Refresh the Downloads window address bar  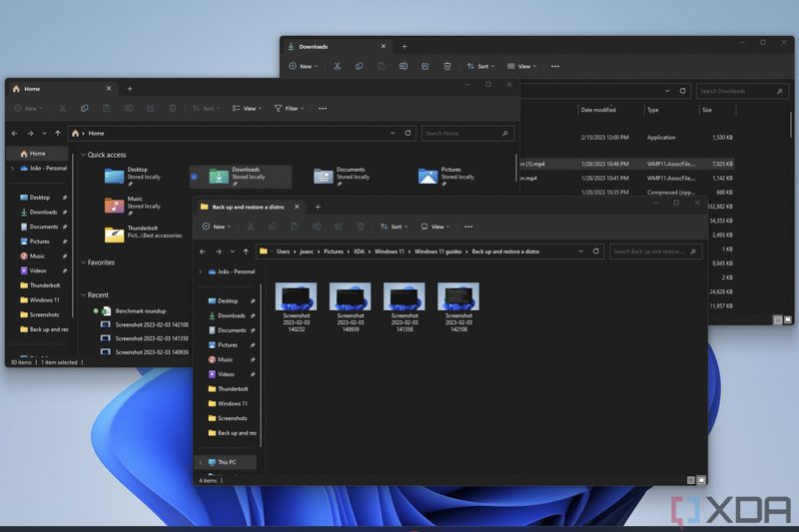point(682,91)
